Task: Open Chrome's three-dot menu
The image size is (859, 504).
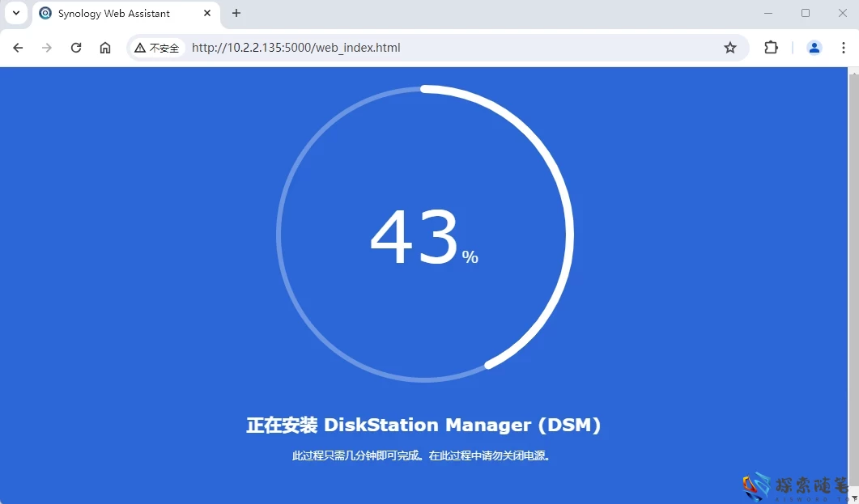Action: [x=844, y=48]
